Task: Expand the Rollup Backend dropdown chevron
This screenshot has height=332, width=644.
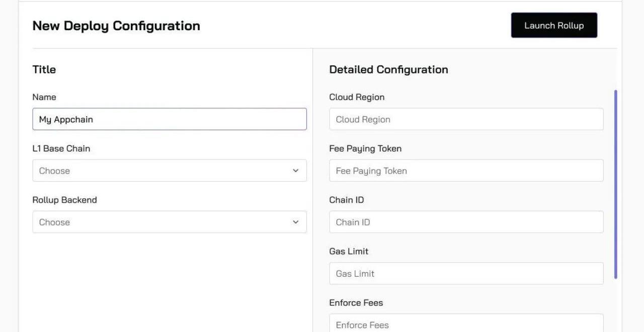Action: pos(295,222)
